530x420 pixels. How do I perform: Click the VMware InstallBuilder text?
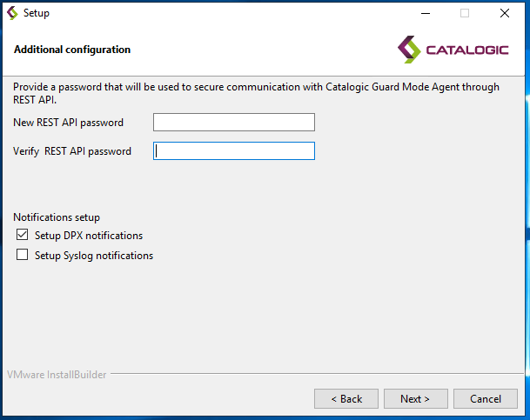pyautogui.click(x=57, y=375)
